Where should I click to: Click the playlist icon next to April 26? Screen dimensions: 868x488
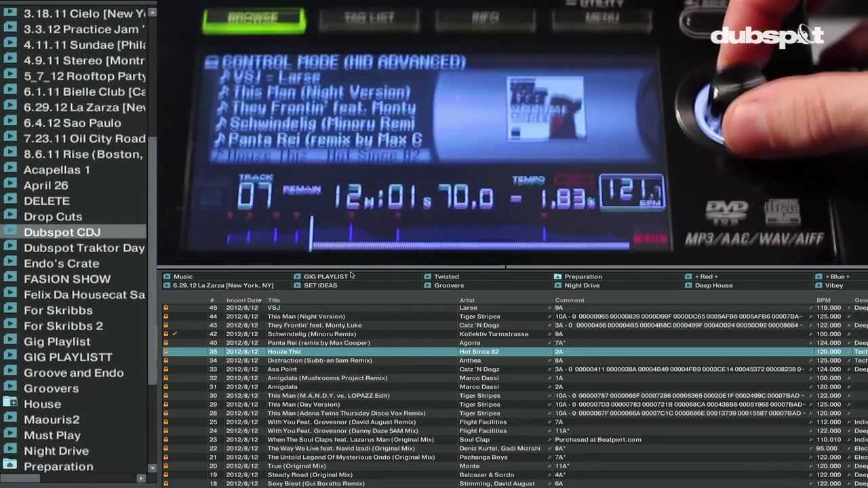click(9, 184)
